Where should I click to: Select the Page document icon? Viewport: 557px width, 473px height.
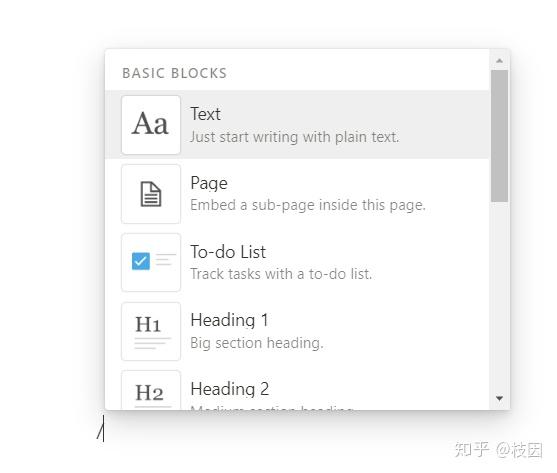(151, 194)
